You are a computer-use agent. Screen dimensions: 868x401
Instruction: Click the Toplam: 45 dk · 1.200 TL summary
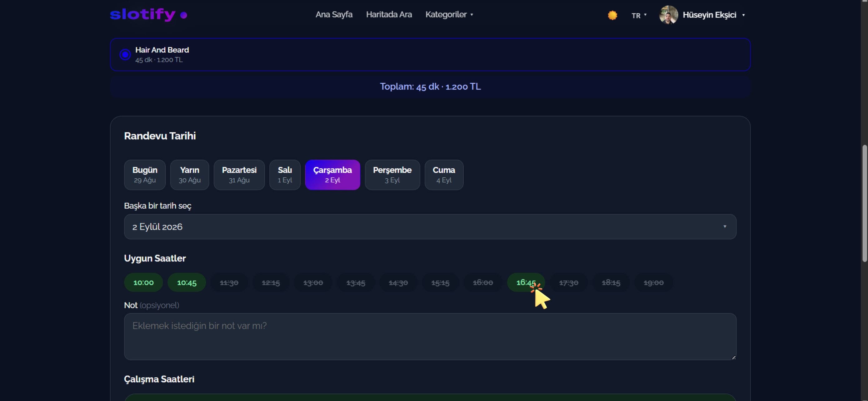(x=430, y=87)
